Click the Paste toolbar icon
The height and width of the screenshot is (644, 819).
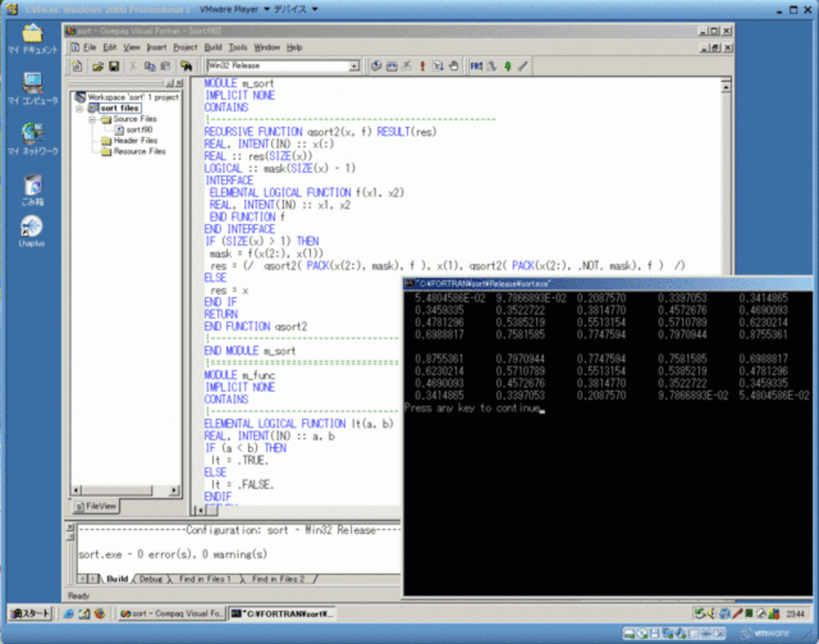pos(166,66)
